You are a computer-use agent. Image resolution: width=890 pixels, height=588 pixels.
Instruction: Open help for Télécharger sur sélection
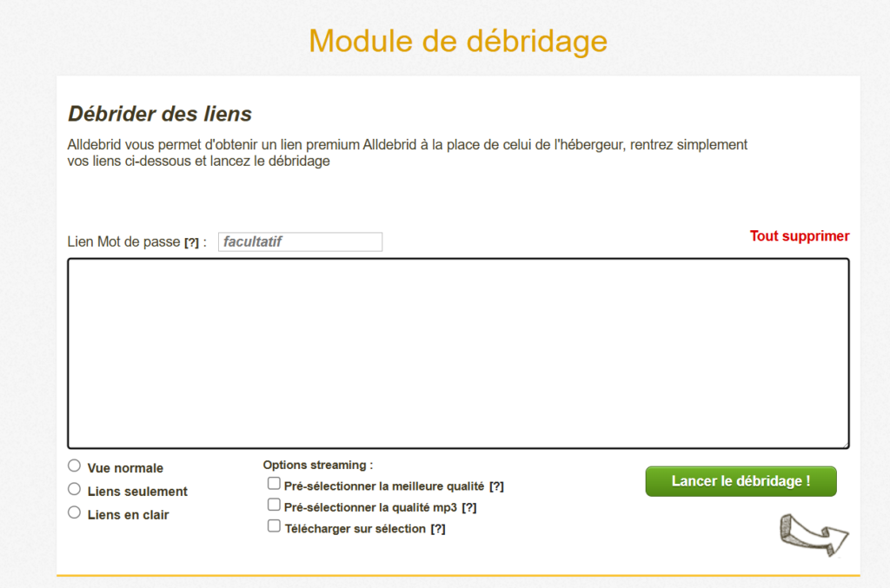438,529
